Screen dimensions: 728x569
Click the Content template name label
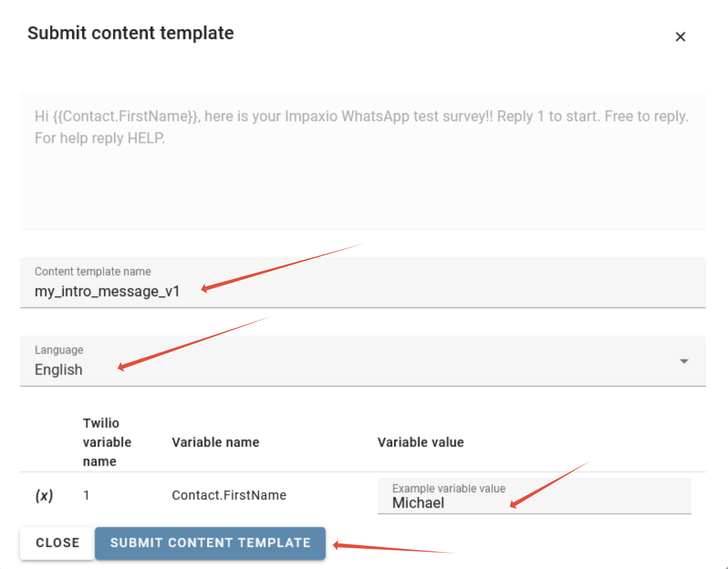pyautogui.click(x=93, y=271)
